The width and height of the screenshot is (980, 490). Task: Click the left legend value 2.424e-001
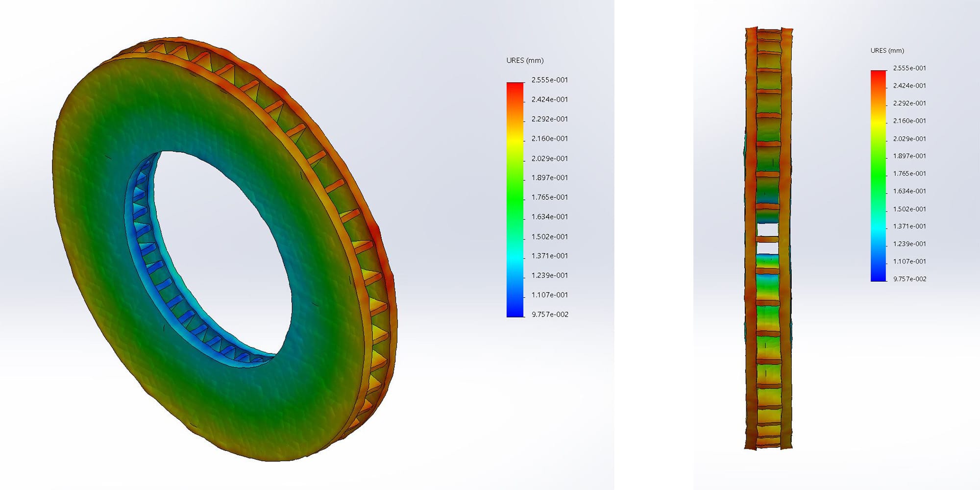pos(550,99)
